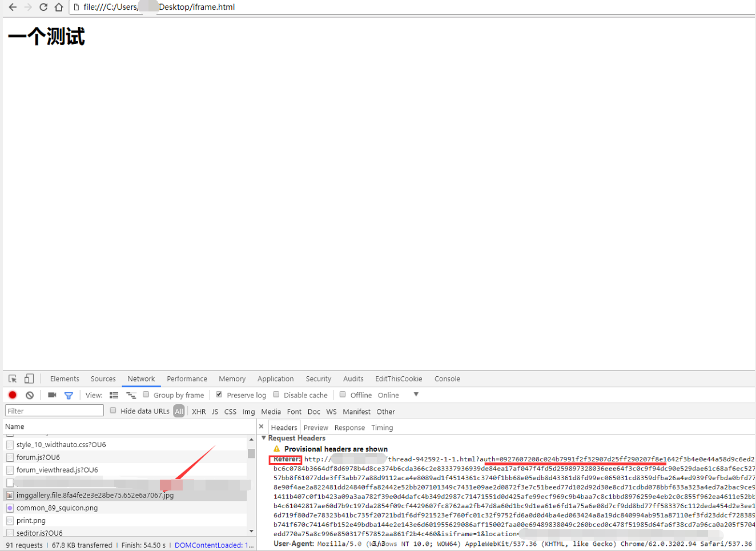Toggle the waterfall overview view icon
Image resolution: width=756 pixels, height=551 pixels.
(x=131, y=395)
